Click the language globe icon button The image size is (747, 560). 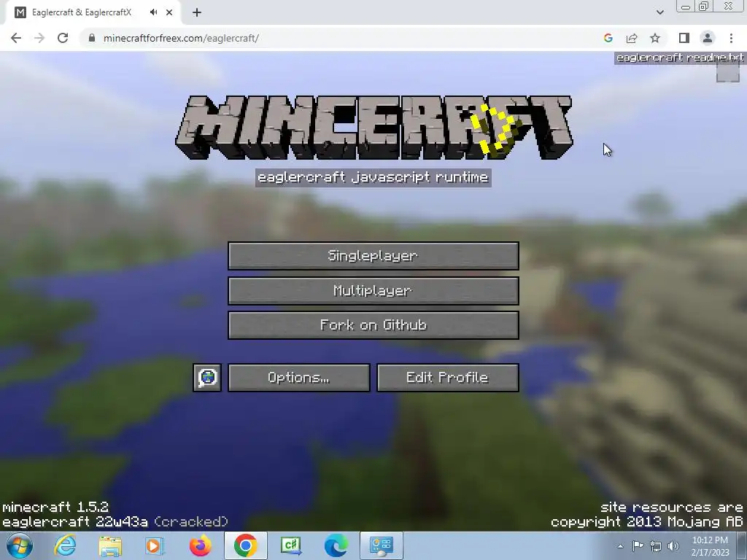click(x=207, y=378)
